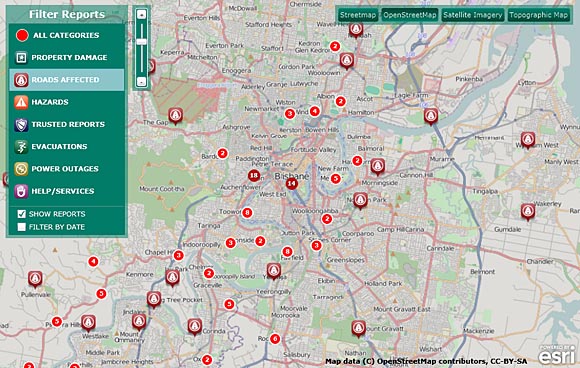Select the Power Outages icon
This screenshot has width=580, height=368.
(x=21, y=169)
